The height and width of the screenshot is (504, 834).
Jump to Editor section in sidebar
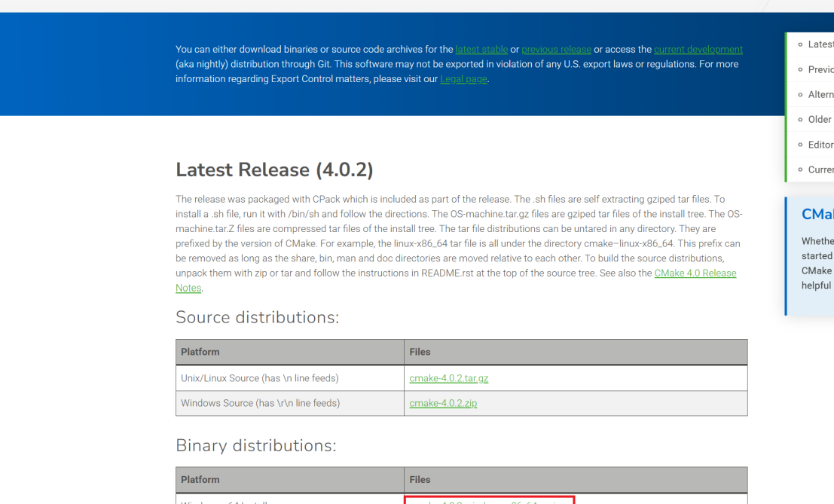pos(820,145)
